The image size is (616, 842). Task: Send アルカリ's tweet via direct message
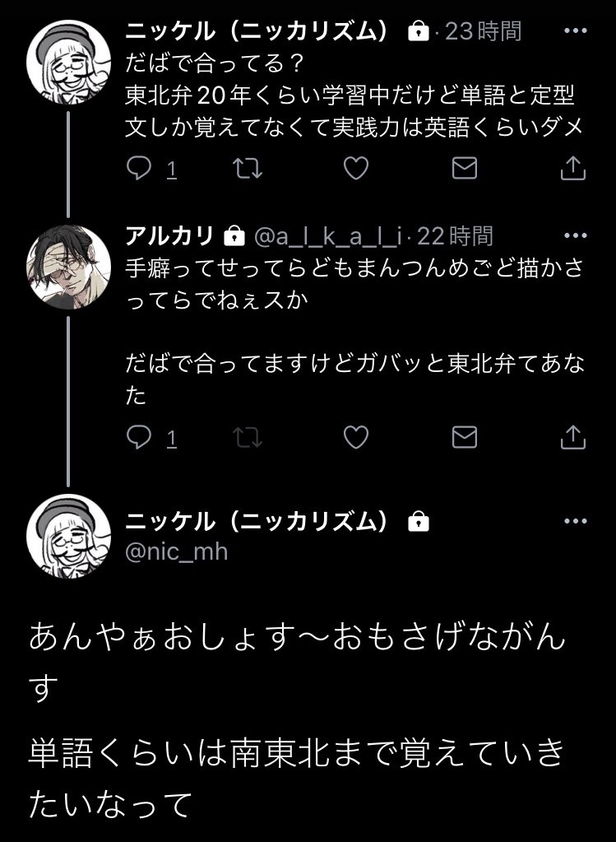[x=465, y=438]
